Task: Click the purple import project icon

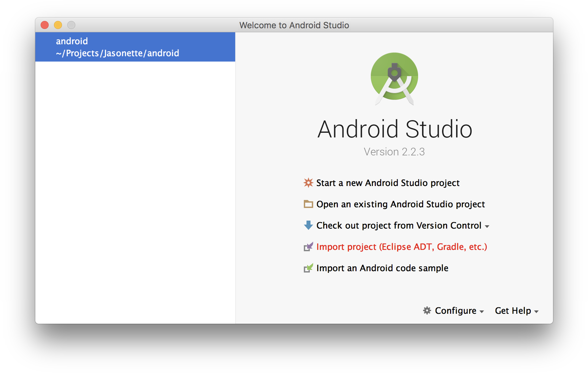Action: 308,247
